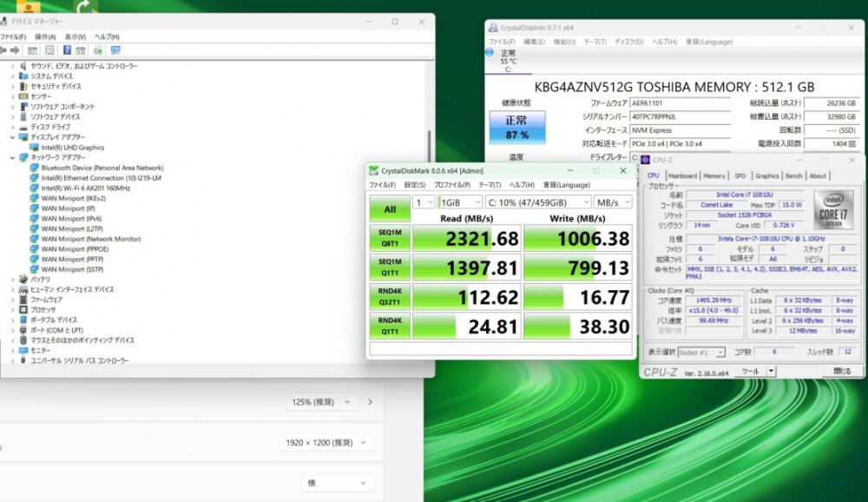Open the 125% (推奨) scale dropdown

pos(321,402)
